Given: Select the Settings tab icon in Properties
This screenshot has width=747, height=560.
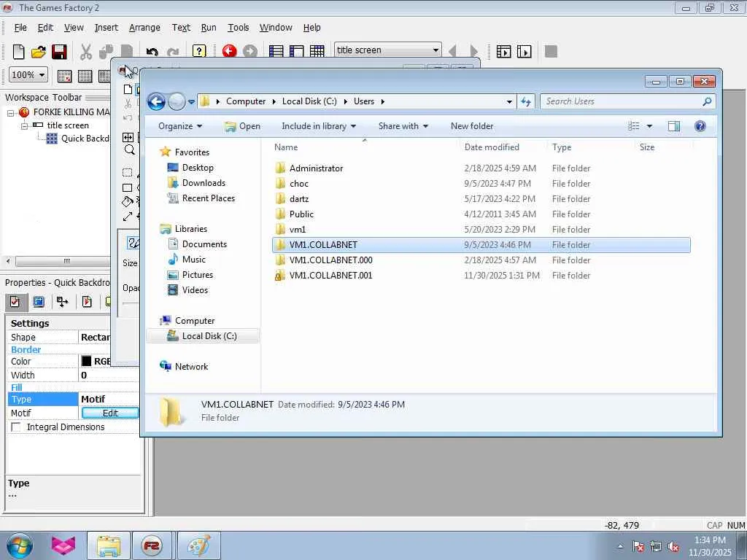Looking at the screenshot, I should point(15,302).
